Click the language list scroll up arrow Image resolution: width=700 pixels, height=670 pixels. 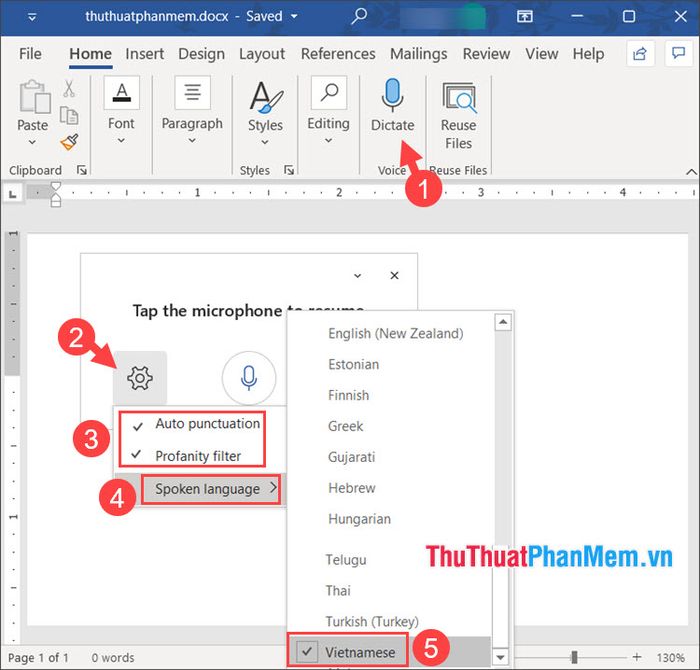(503, 322)
